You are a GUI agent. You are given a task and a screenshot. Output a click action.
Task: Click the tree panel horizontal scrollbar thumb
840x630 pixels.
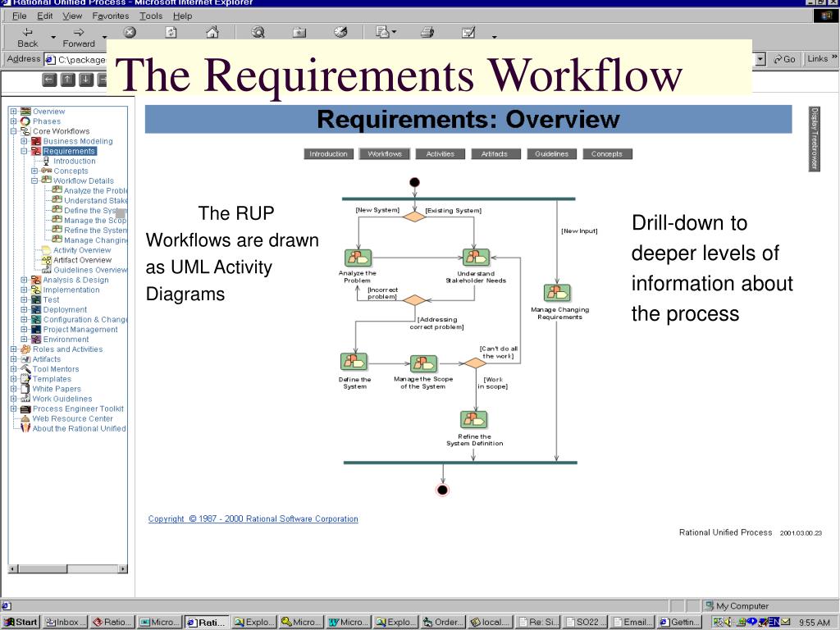(x=43, y=569)
